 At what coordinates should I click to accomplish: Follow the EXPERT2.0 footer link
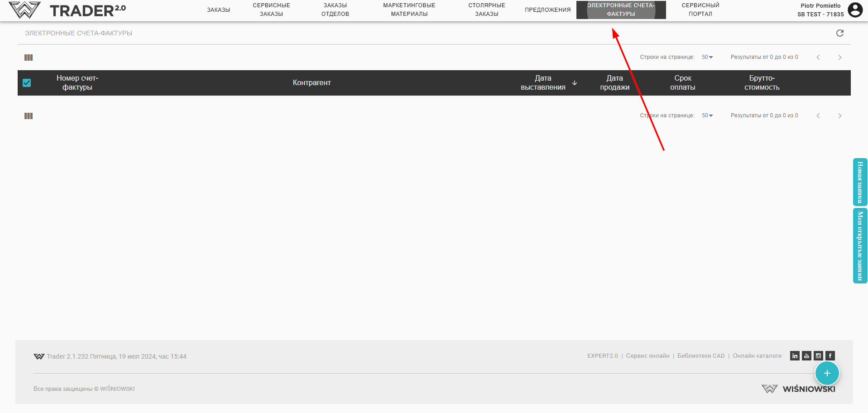click(602, 356)
